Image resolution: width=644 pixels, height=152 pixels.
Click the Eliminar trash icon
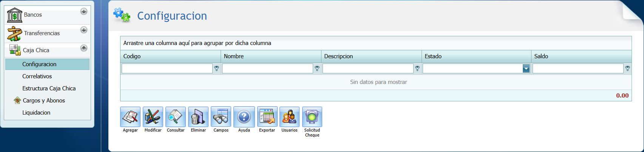pyautogui.click(x=198, y=117)
